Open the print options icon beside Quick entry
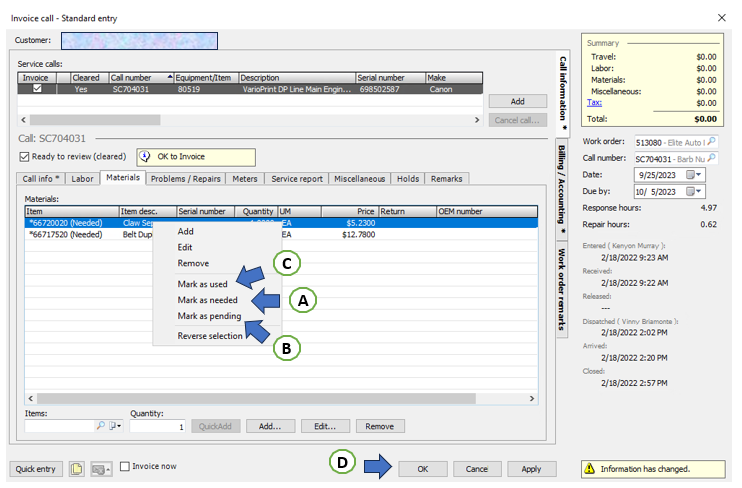The width and height of the screenshot is (742, 488). (101, 469)
